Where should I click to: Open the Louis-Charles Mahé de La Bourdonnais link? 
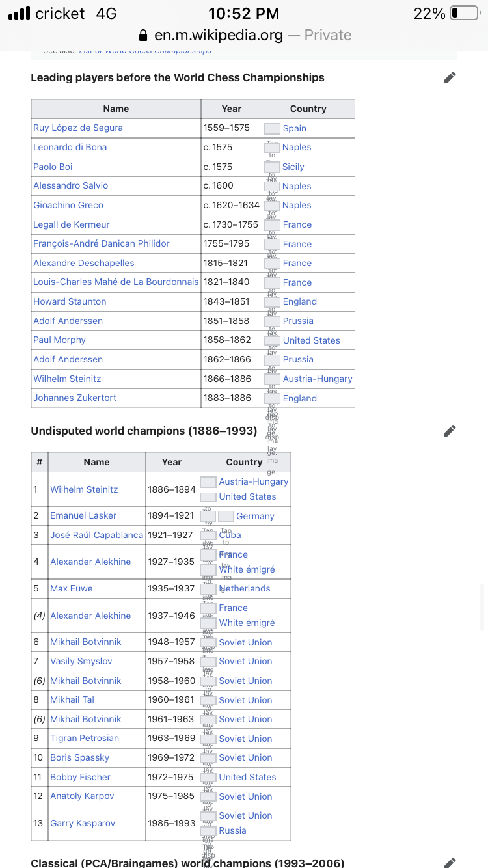[116, 282]
